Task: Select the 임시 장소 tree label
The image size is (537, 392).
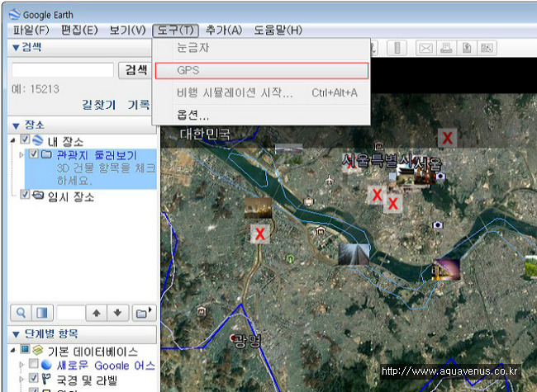Action: pos(70,196)
